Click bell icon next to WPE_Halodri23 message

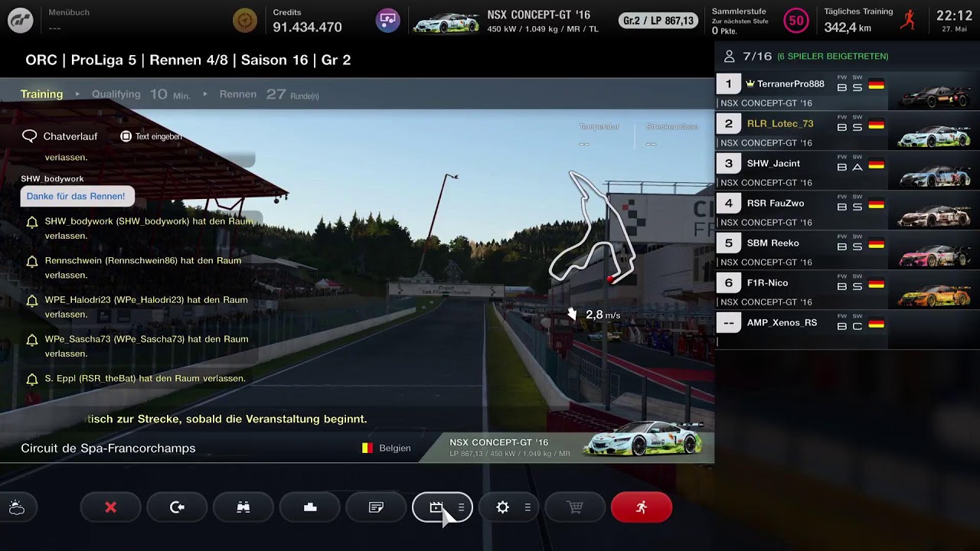[x=31, y=301]
